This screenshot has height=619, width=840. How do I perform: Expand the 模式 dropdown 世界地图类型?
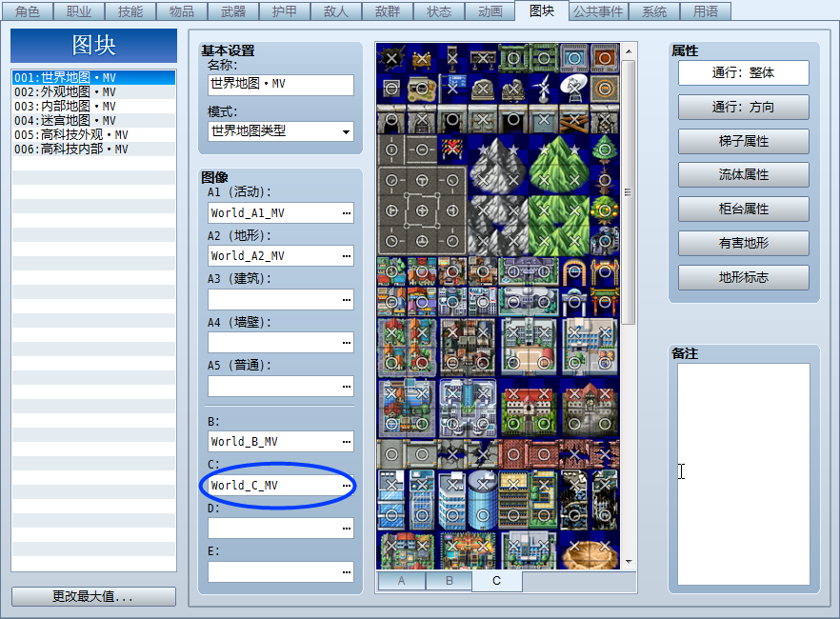(x=281, y=131)
